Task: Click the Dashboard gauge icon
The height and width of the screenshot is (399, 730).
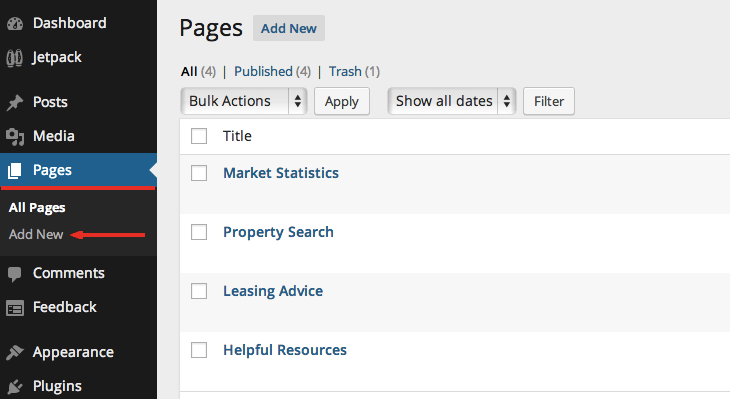Action: point(15,24)
